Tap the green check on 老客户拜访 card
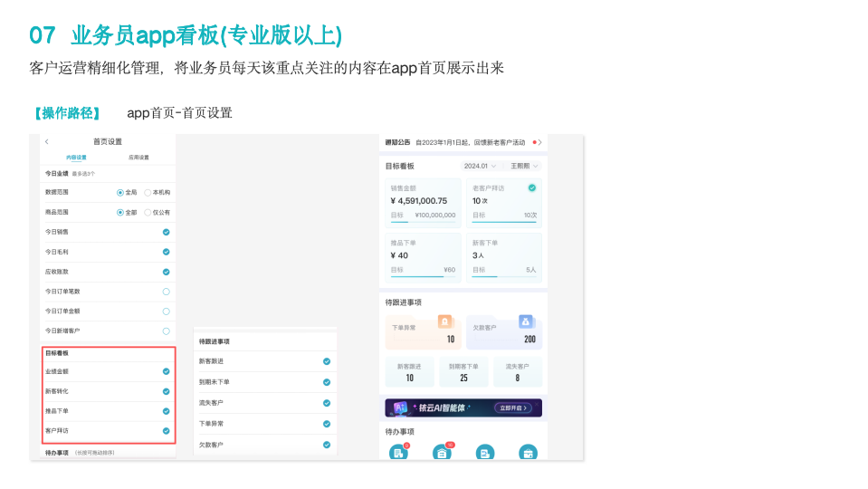This screenshot has height=489, width=868. tap(532, 187)
